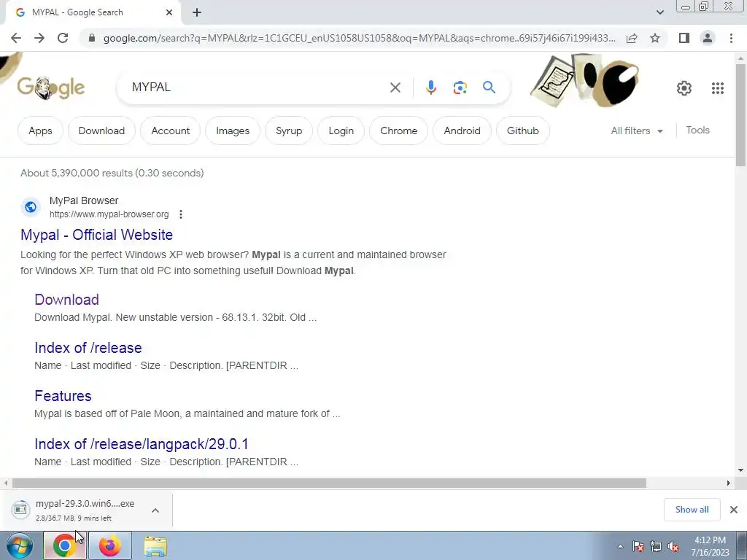Show hidden tray icons arrow

(620, 546)
